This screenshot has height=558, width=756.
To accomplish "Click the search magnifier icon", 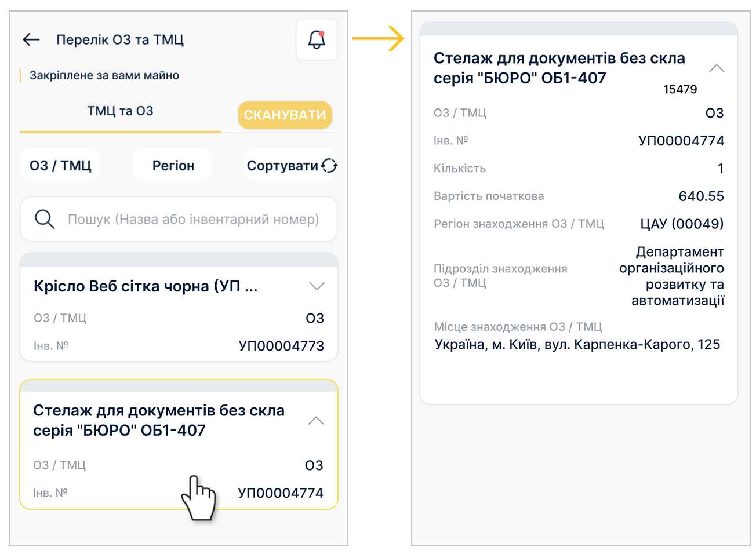I will (45, 219).
